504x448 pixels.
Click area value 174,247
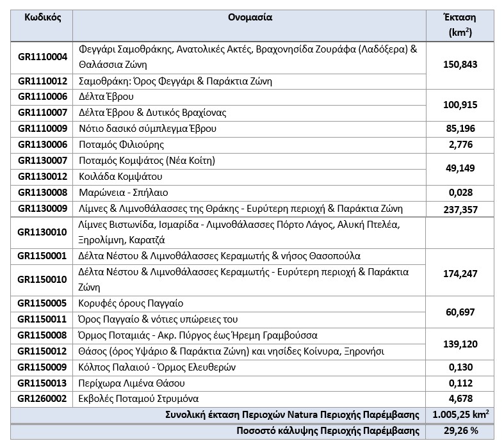(460, 274)
